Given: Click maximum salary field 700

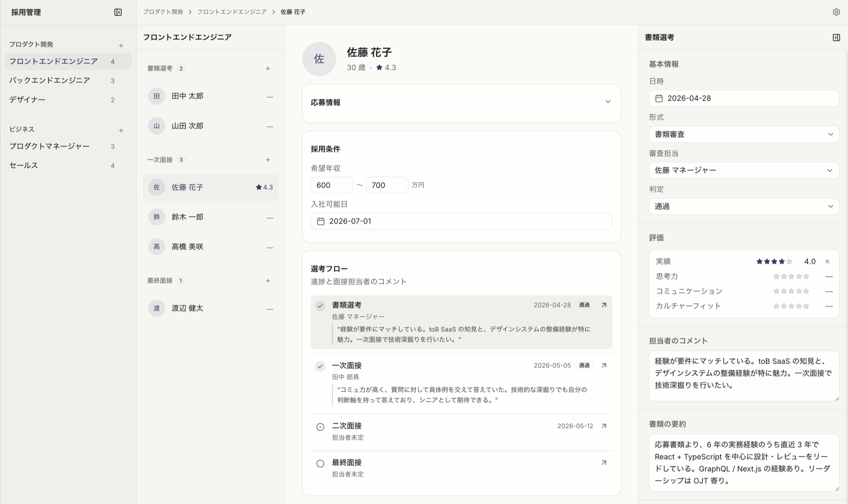Looking at the screenshot, I should (x=387, y=185).
